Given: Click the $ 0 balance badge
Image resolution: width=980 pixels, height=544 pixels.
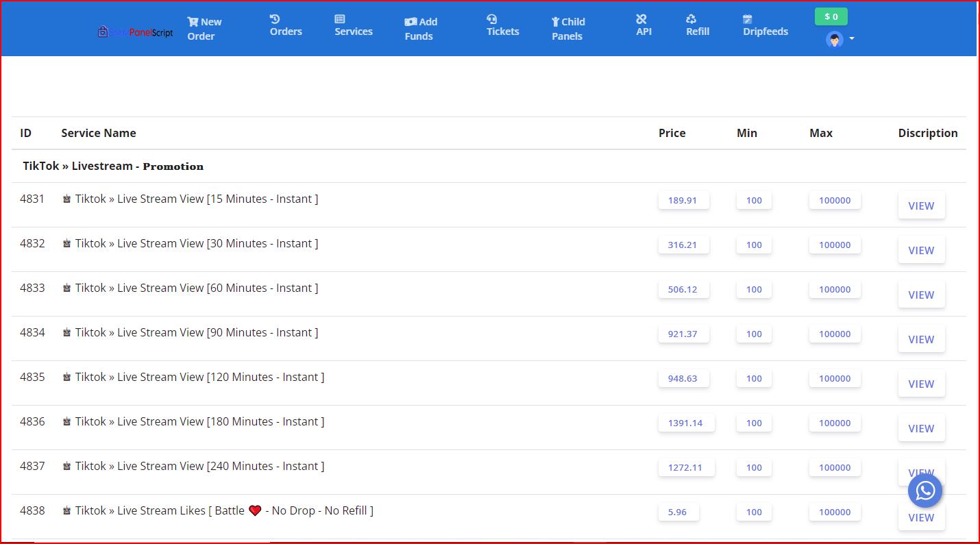Looking at the screenshot, I should coord(831,16).
